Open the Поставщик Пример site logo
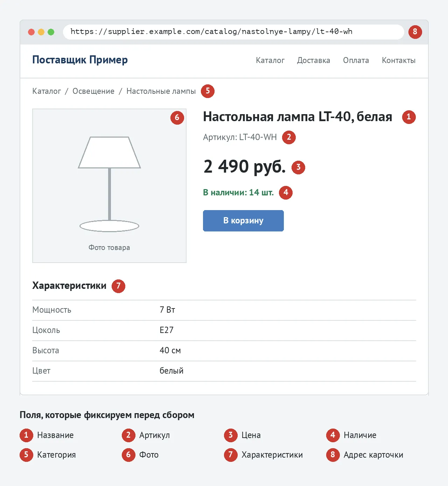448x486 pixels. (80, 60)
